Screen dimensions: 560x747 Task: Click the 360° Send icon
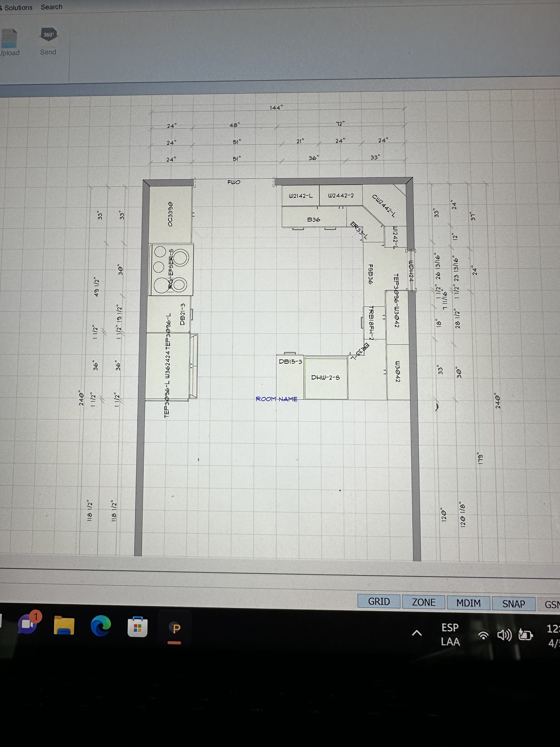[x=48, y=35]
